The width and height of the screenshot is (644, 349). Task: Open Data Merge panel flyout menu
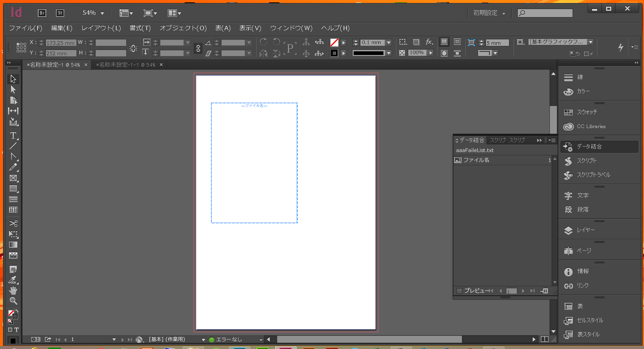[552, 140]
